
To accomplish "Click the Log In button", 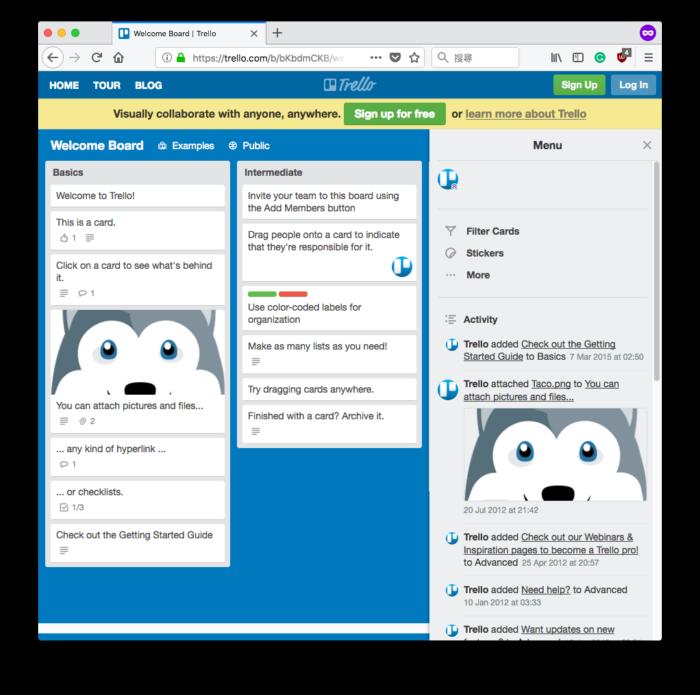I will [633, 85].
